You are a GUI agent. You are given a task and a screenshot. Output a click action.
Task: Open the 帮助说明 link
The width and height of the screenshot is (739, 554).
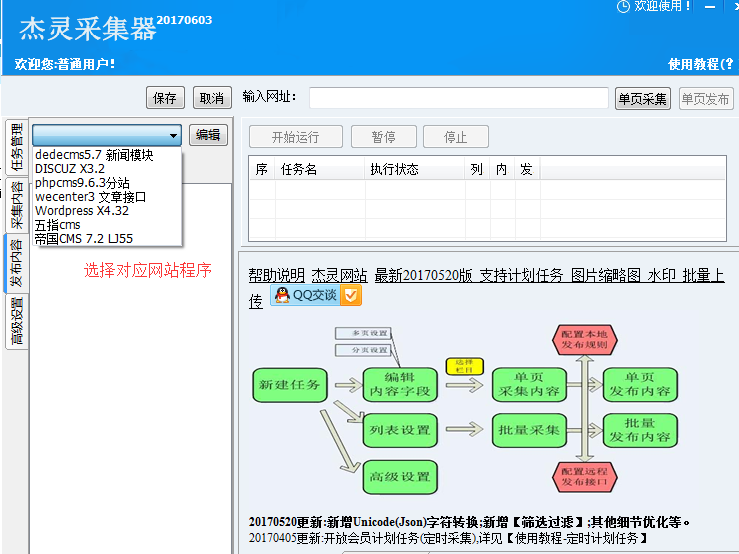point(277,275)
